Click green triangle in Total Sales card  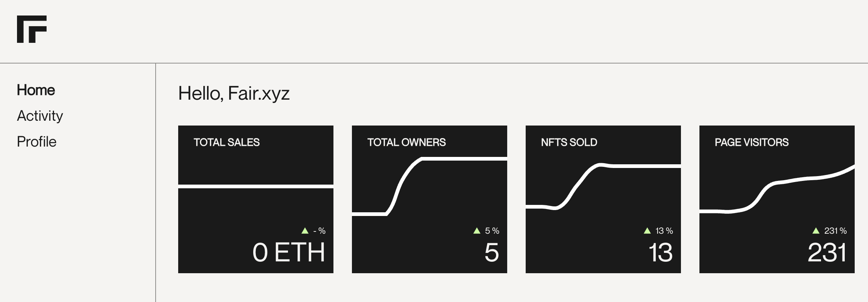[x=305, y=231]
